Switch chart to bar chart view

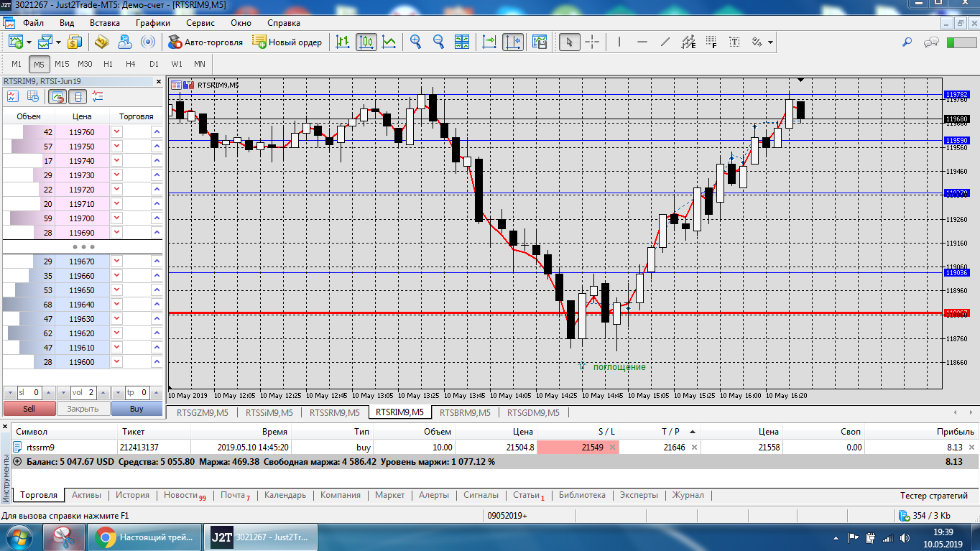pos(343,42)
